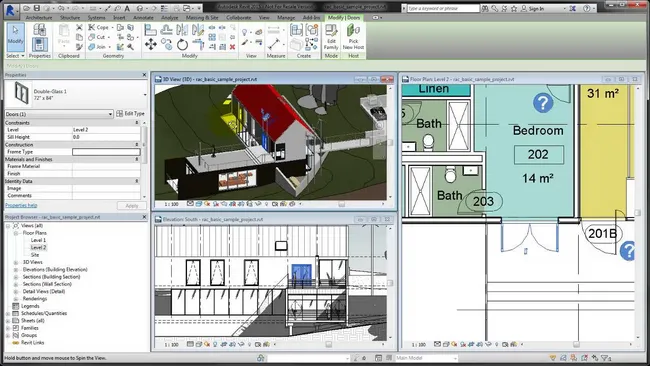Activate the ribbon Copy tool beside Move

[166, 44]
